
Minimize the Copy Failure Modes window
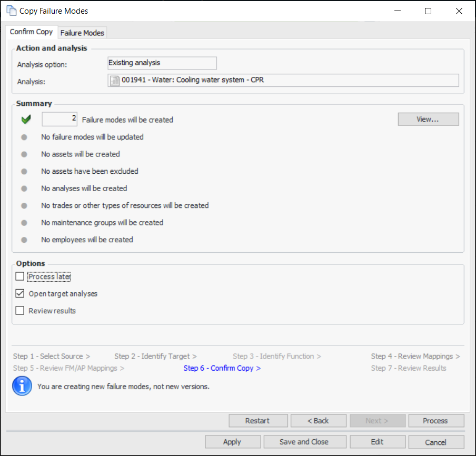point(398,11)
